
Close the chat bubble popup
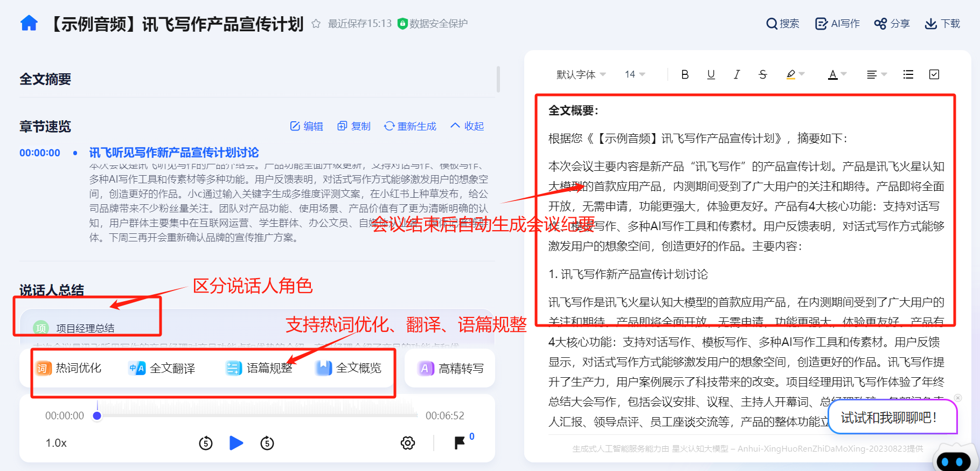[x=957, y=398]
